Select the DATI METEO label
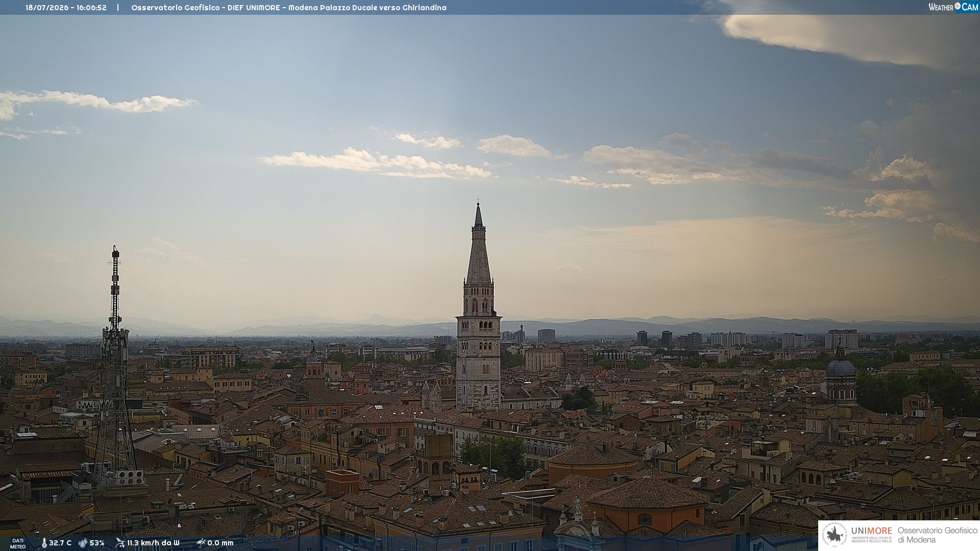Viewport: 980px width, 551px height. [x=18, y=543]
